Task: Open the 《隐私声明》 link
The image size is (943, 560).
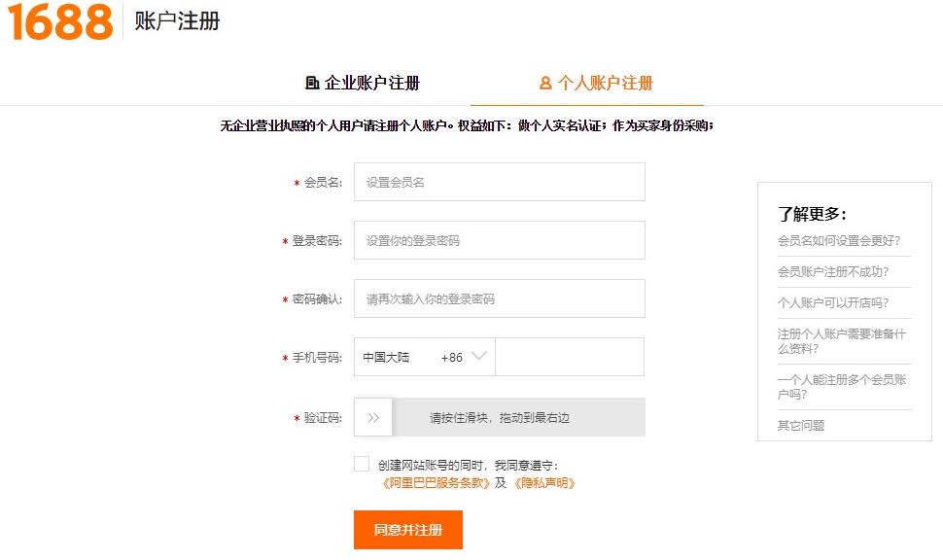Action: point(544,483)
